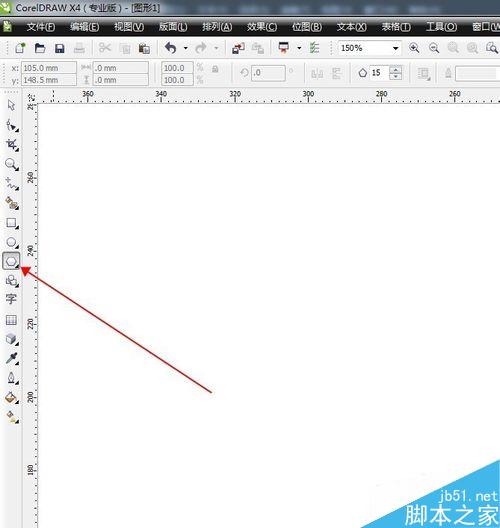Screen dimensions: 500x528
Task: Click the x position field 105.0 mm
Action: pyautogui.click(x=49, y=68)
